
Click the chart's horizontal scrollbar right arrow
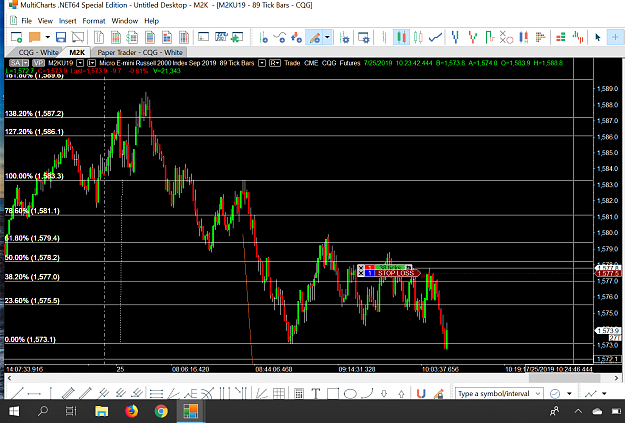click(x=617, y=378)
